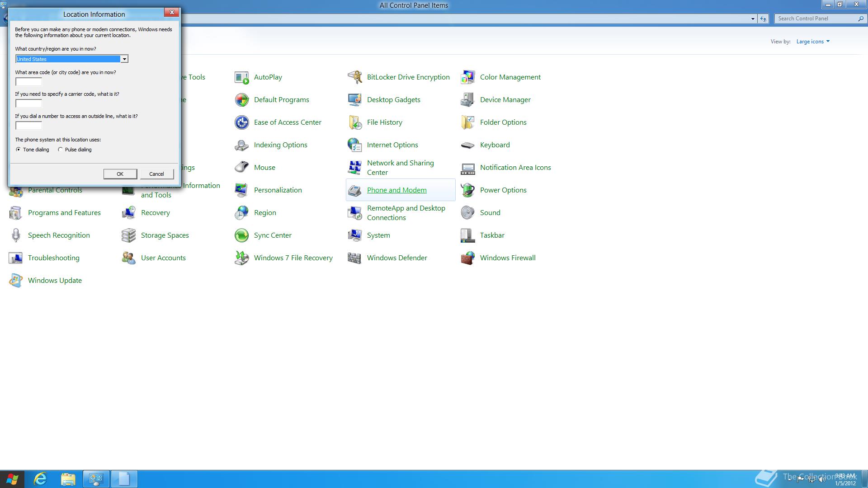Viewport: 868px width, 488px height.
Task: Open the address bar history dropdown arrow
Action: [x=753, y=19]
